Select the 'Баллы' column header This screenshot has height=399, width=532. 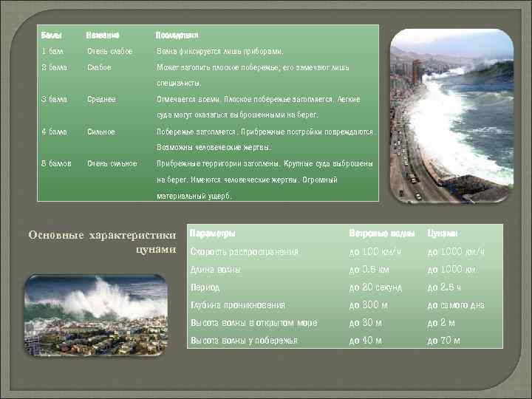[52, 35]
